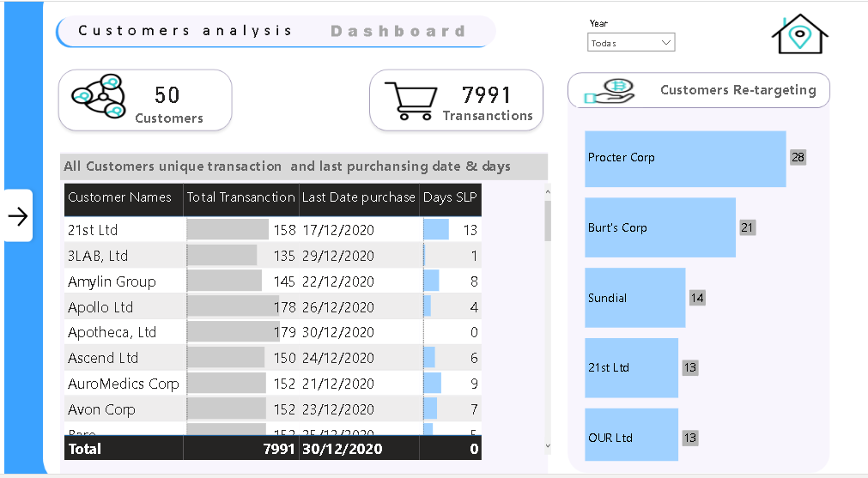
Task: Sort by Total Transaction column header
Action: tap(240, 197)
